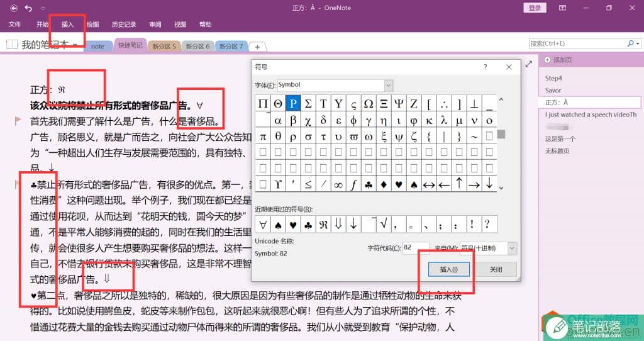Choose the ⊥ perpendicular symbol
Screen dimensions: 644x341
(474, 103)
